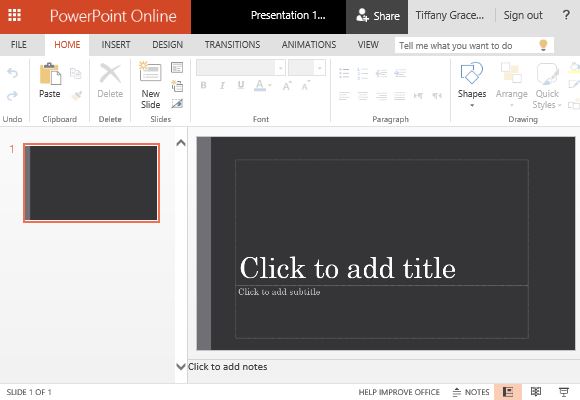
Task: Select the HOME tab
Action: tap(67, 45)
